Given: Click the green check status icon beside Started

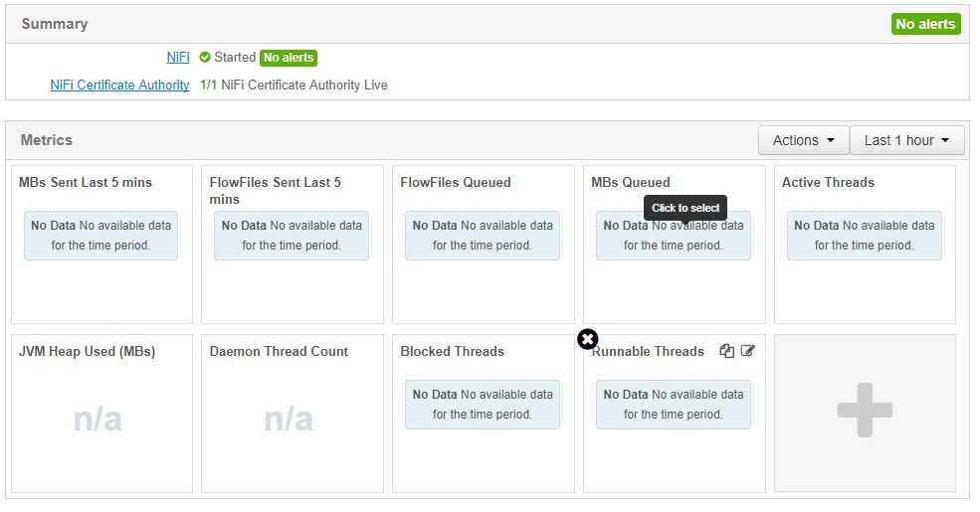Looking at the screenshot, I should tap(205, 58).
